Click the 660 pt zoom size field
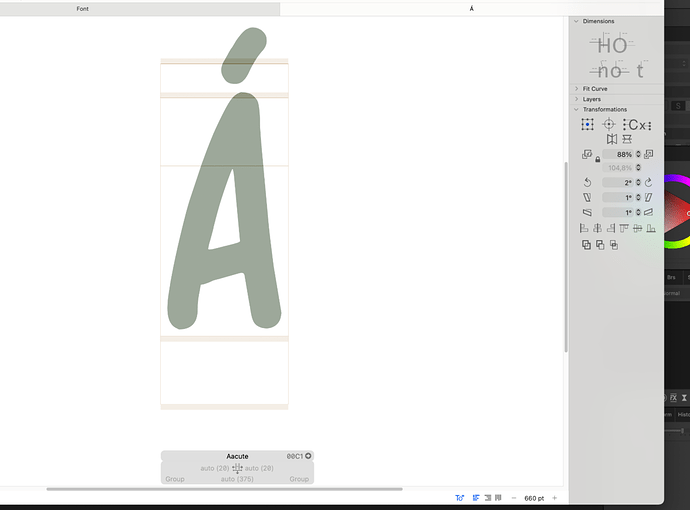The image size is (690, 510). 534,498
